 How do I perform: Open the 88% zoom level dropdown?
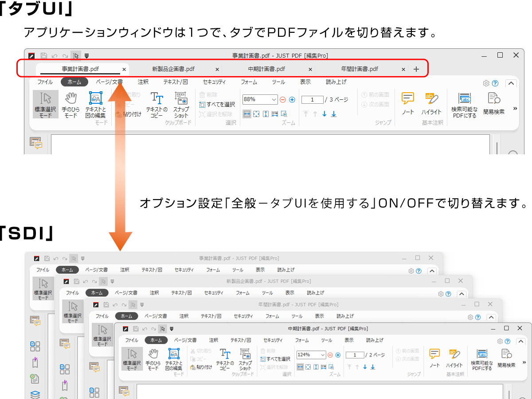pyautogui.click(x=273, y=99)
